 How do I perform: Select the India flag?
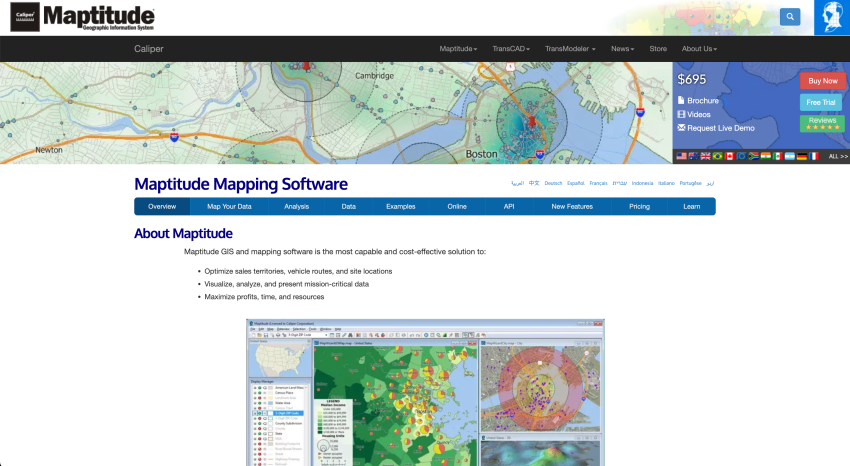pos(765,156)
